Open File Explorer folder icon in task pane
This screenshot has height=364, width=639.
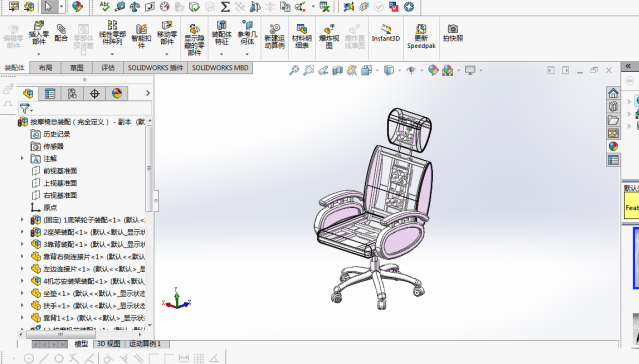tap(613, 120)
